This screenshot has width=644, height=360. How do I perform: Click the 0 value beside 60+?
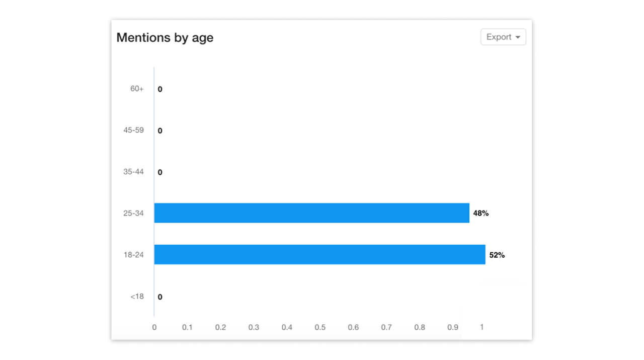160,89
